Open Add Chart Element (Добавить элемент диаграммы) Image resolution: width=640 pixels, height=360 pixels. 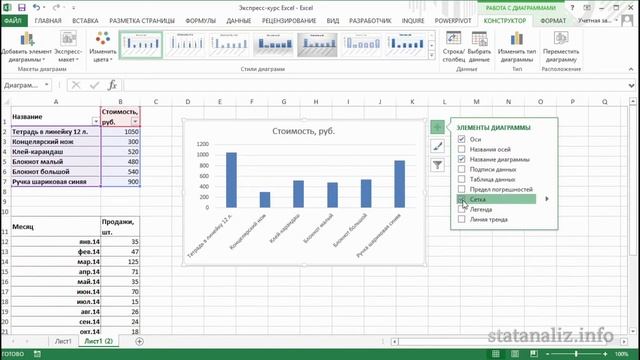click(x=27, y=47)
